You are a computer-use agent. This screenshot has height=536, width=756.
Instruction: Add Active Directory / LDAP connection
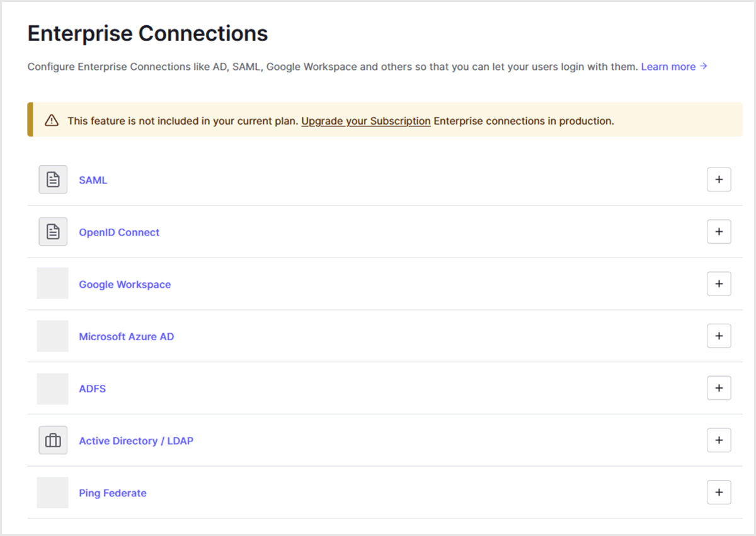point(719,440)
